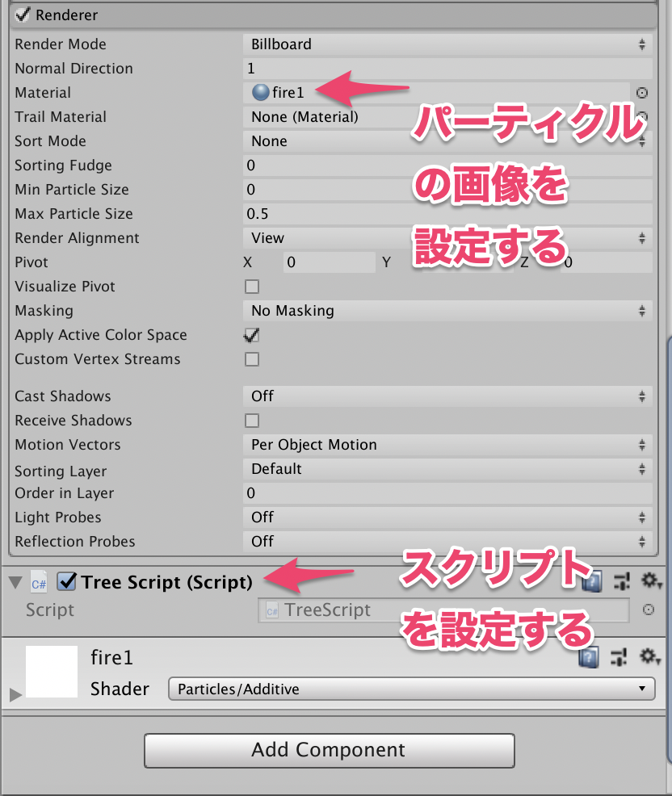672x796 pixels.
Task: Open the Shader Particles/Additive dropdown
Action: pos(411,689)
